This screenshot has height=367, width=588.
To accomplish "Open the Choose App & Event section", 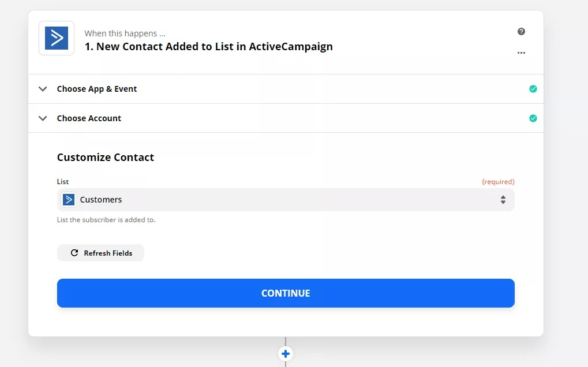I will pyautogui.click(x=286, y=89).
